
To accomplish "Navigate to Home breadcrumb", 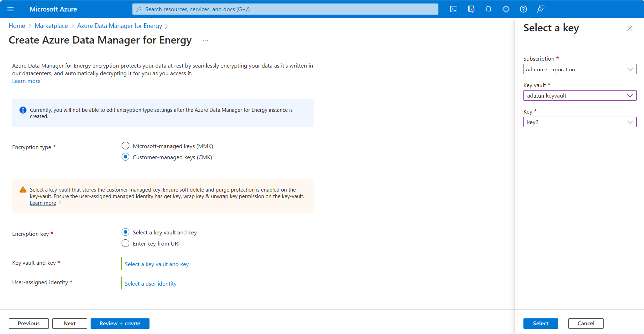I will tap(17, 26).
